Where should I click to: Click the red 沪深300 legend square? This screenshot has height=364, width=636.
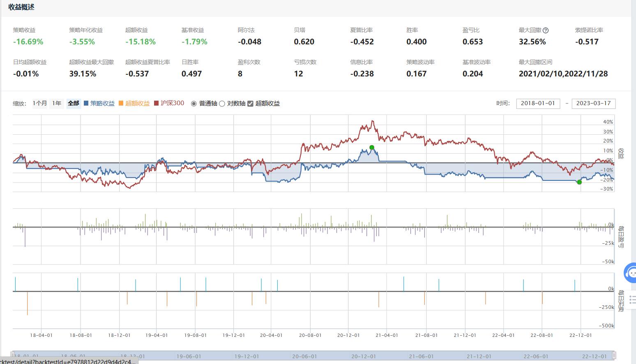[x=157, y=104]
